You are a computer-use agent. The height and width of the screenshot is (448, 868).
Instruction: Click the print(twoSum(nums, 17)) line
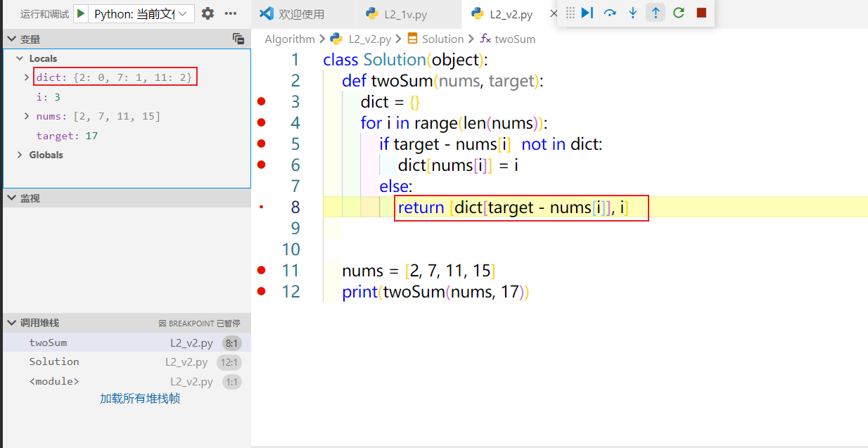tap(435, 291)
